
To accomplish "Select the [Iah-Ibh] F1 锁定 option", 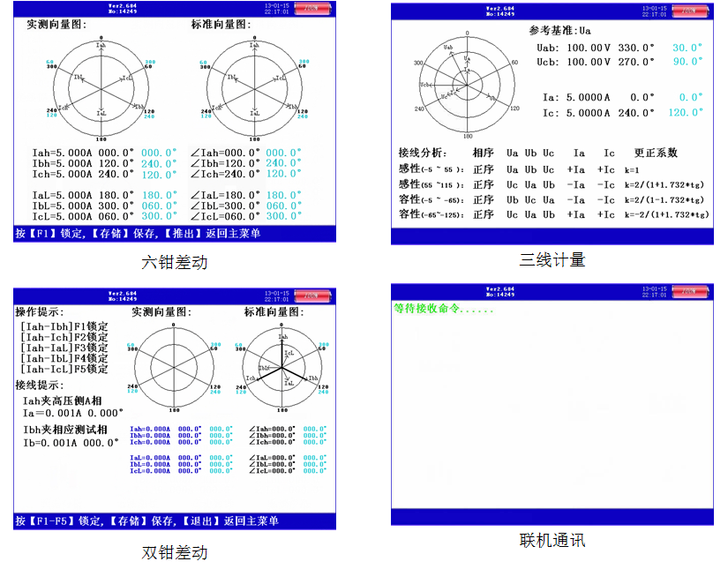I will (64, 326).
